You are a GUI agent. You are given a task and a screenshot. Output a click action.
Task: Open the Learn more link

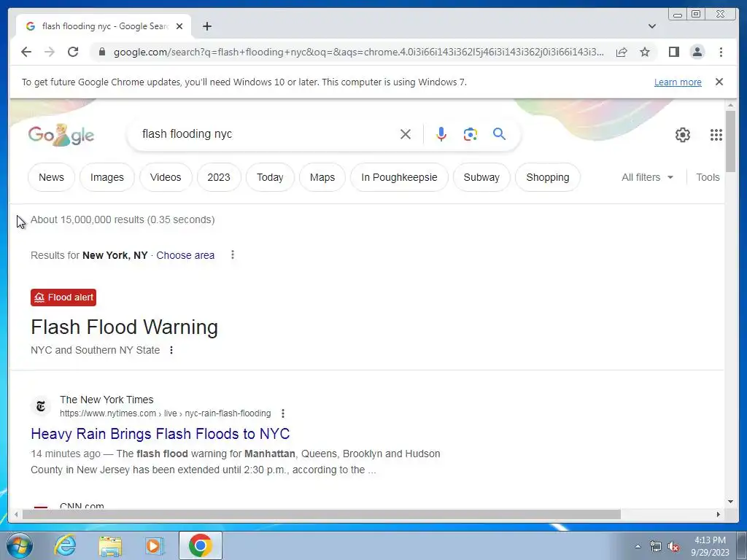678,82
